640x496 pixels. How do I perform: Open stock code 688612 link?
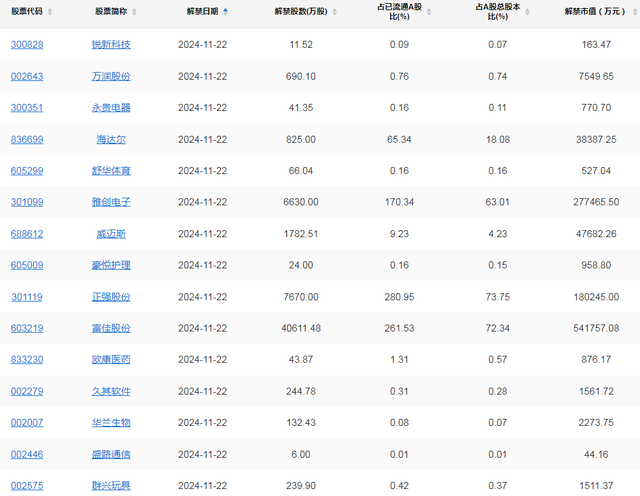point(27,234)
